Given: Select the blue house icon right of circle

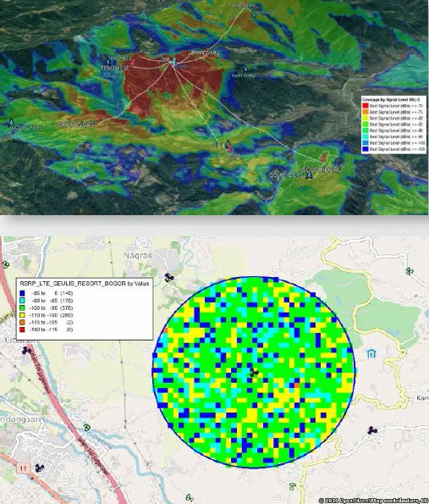Looking at the screenshot, I should pyautogui.click(x=371, y=354).
